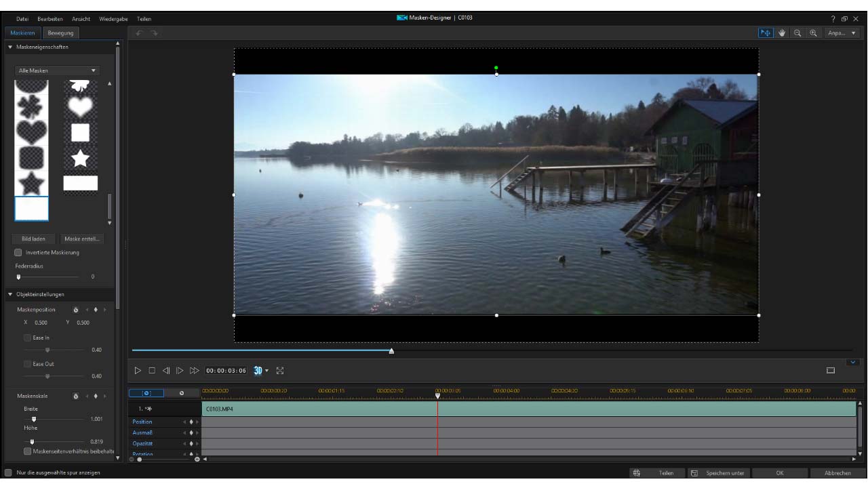Viewport: 868px width, 488px height.
Task: Open the Alle Masken dropdown
Action: [57, 70]
